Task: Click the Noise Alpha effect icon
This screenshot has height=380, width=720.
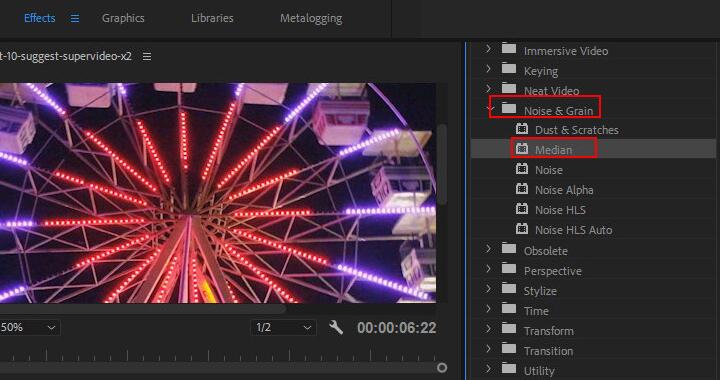Action: [521, 189]
